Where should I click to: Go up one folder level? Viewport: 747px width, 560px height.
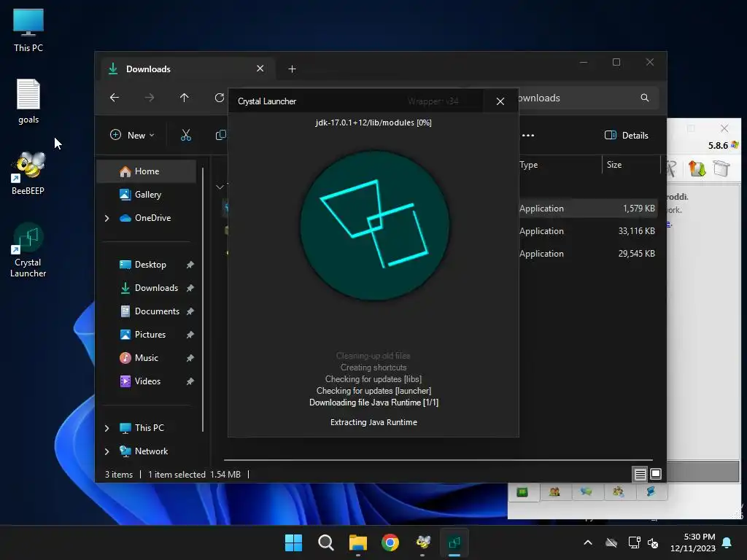pos(185,98)
